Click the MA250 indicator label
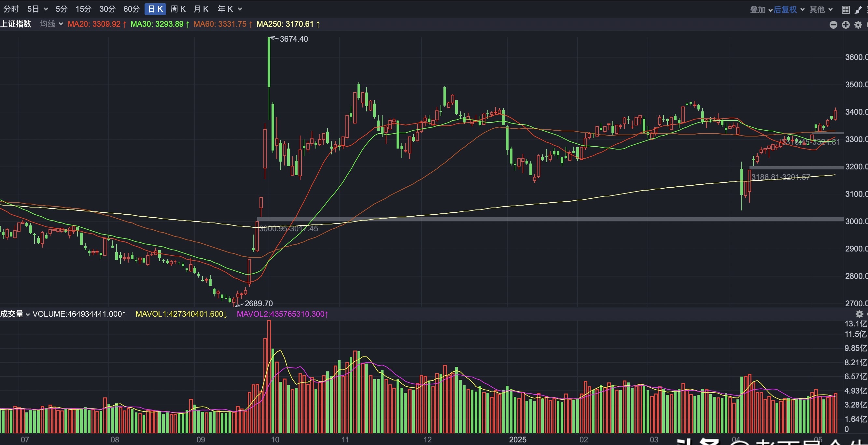The width and height of the screenshot is (868, 445). coord(288,24)
